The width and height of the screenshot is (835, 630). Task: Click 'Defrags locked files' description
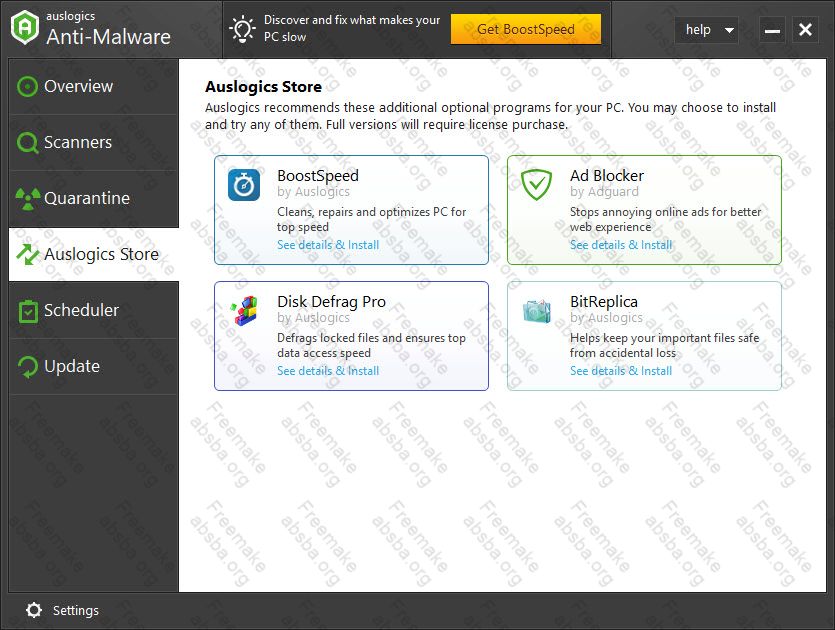(371, 346)
